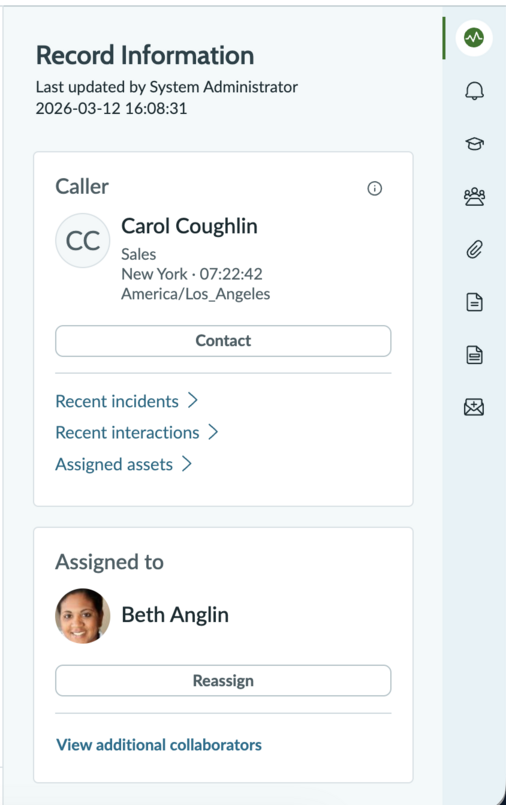Click the Reassign button
Screen dimensions: 506x805
[x=223, y=681]
